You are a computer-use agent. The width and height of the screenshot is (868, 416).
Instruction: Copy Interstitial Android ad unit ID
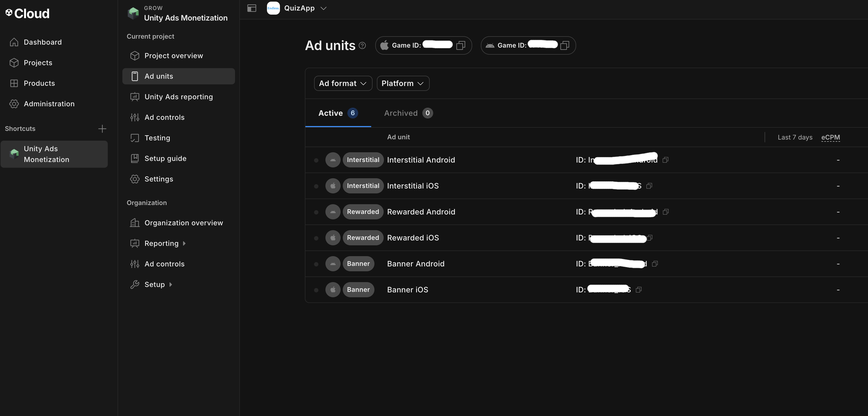click(665, 160)
